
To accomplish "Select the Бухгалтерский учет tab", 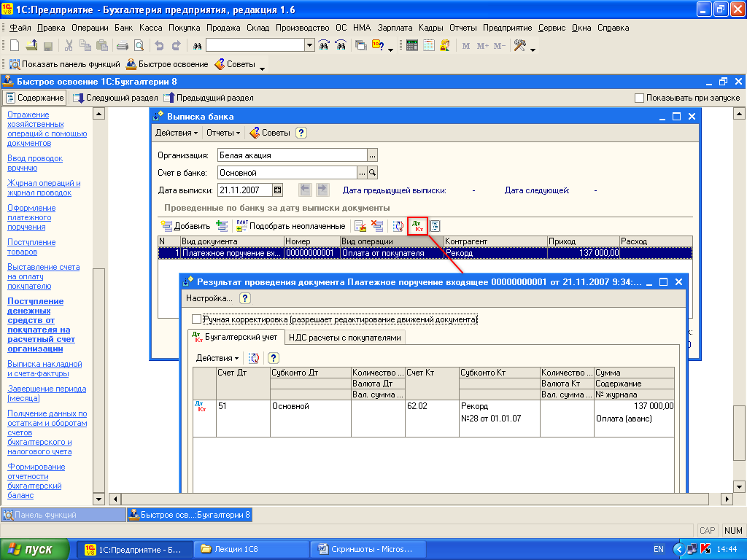I will 236,337.
